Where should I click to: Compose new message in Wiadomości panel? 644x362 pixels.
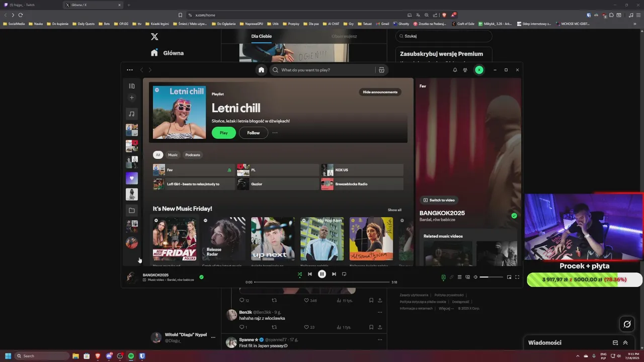click(615, 343)
